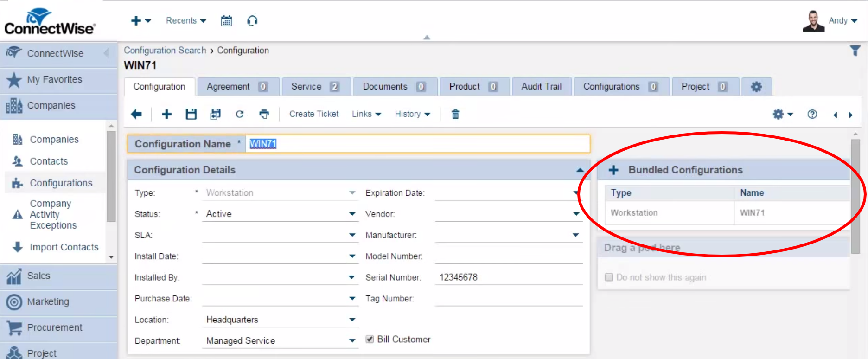Click the sidebar submenu scrollbar
The height and width of the screenshot is (359, 868).
click(111, 177)
